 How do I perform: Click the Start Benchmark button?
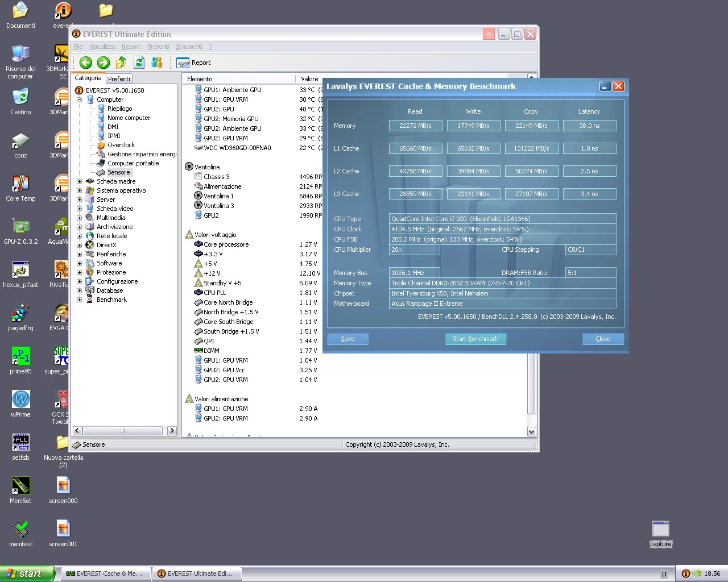pos(475,339)
